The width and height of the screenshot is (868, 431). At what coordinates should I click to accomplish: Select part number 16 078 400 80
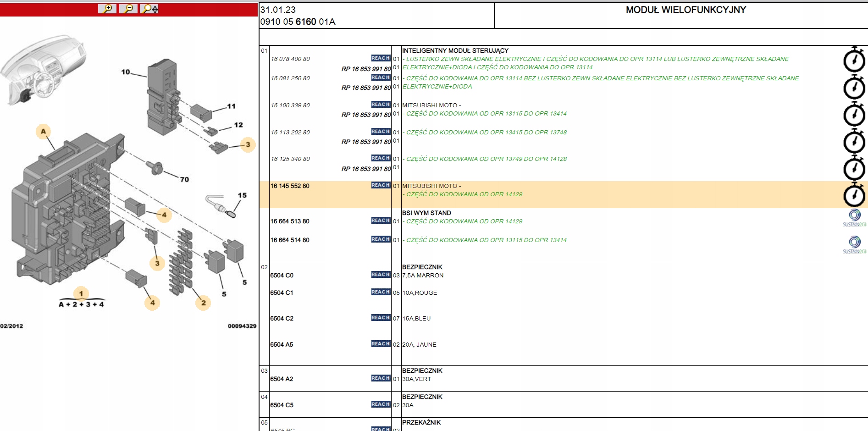coord(290,59)
